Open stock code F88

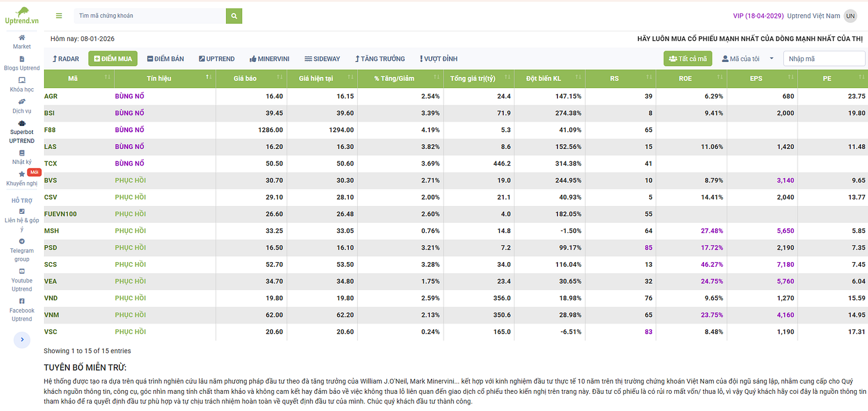pyautogui.click(x=50, y=129)
